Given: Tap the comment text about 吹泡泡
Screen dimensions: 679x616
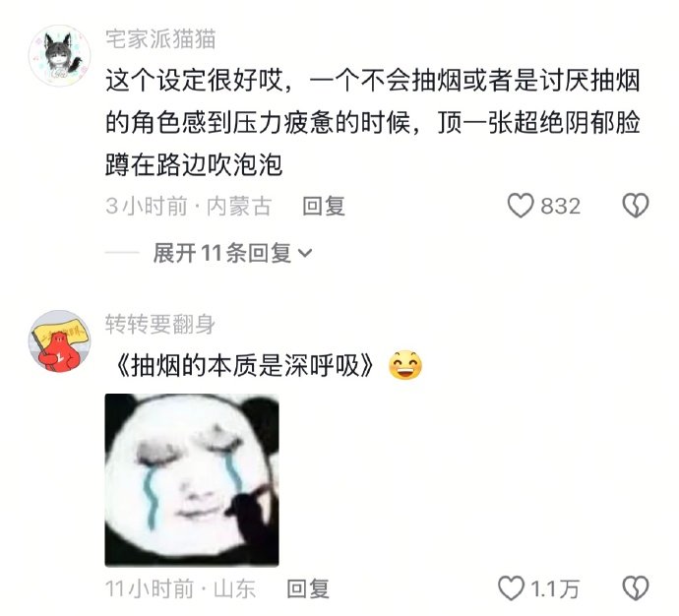Looking at the screenshot, I should tap(373, 123).
